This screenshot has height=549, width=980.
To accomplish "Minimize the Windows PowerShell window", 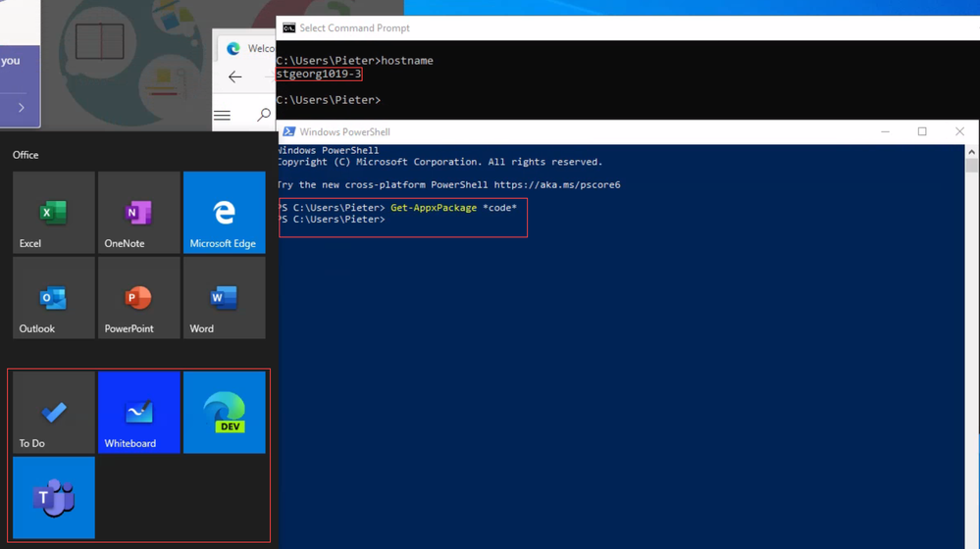I will pos(885,131).
